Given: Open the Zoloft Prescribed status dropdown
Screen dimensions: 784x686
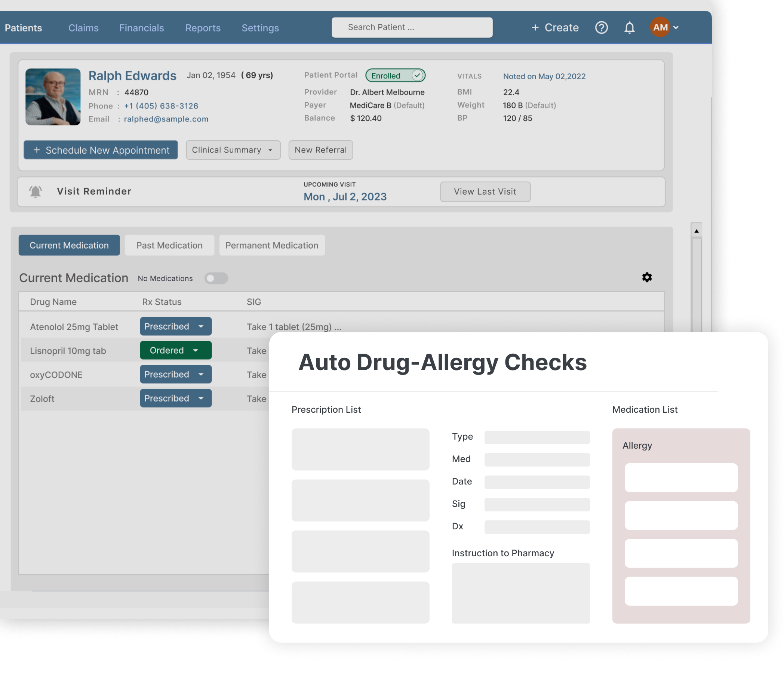Looking at the screenshot, I should coord(175,398).
